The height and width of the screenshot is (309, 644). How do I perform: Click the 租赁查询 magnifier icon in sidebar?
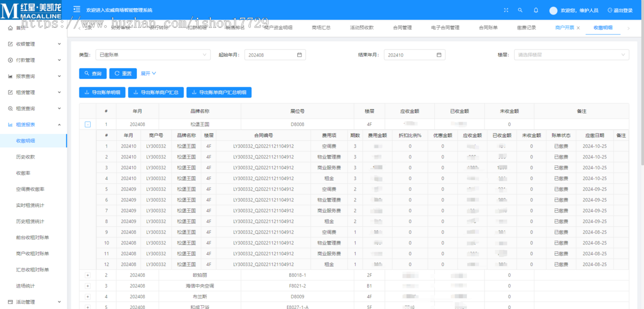[10, 109]
